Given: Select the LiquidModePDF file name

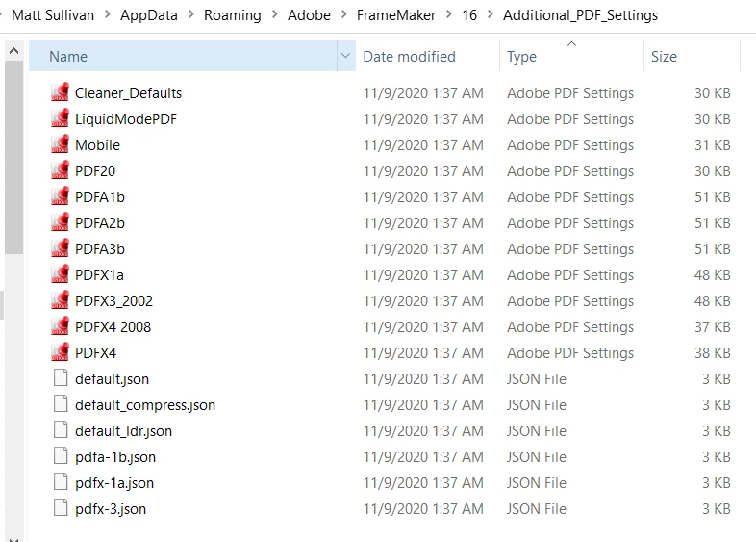Looking at the screenshot, I should tap(126, 118).
